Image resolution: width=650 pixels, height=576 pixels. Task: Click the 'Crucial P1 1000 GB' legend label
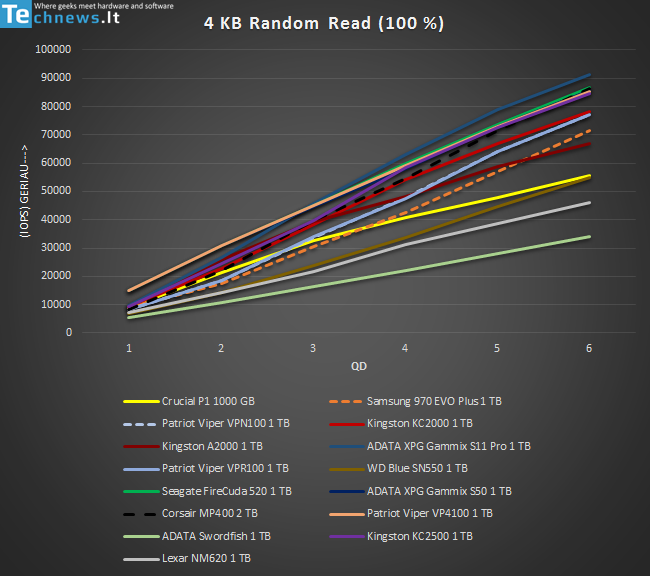208,401
